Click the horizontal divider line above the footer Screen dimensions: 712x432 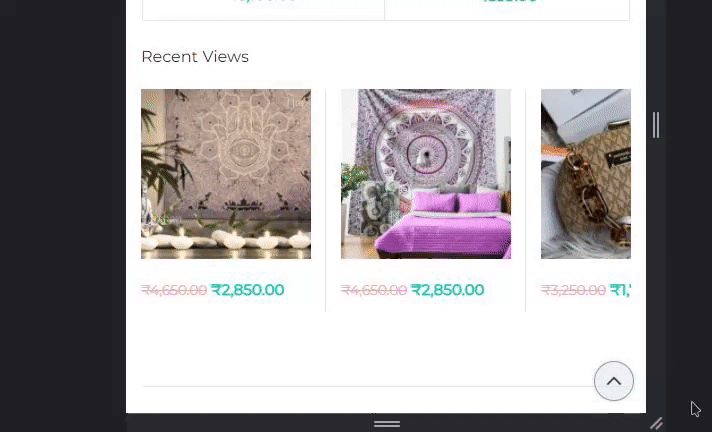point(369,387)
